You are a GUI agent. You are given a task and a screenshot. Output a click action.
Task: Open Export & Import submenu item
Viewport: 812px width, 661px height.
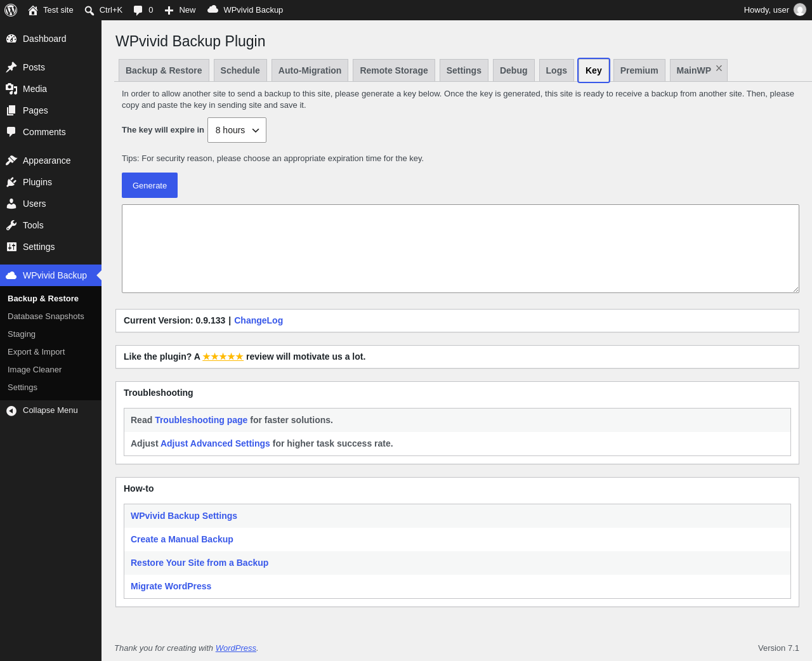pos(36,352)
